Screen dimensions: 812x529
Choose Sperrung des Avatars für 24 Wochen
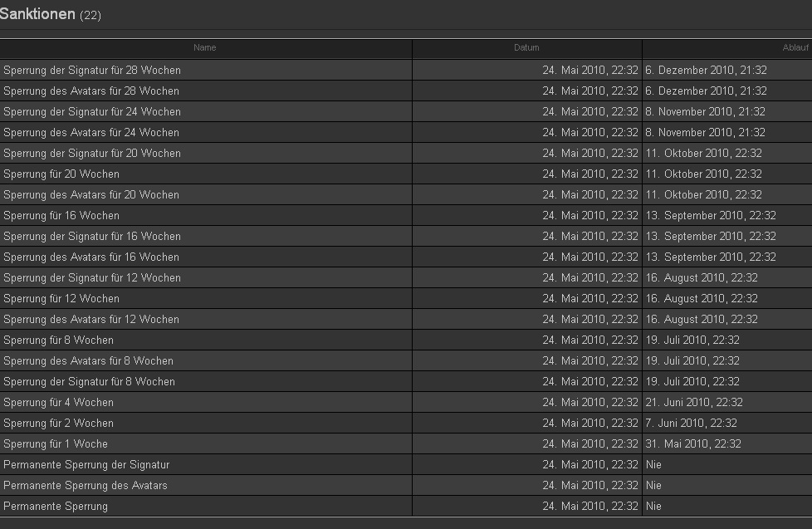click(x=91, y=133)
